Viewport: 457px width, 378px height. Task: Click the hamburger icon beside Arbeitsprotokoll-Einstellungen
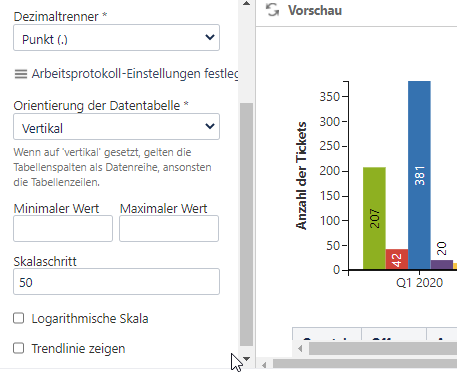tap(21, 74)
